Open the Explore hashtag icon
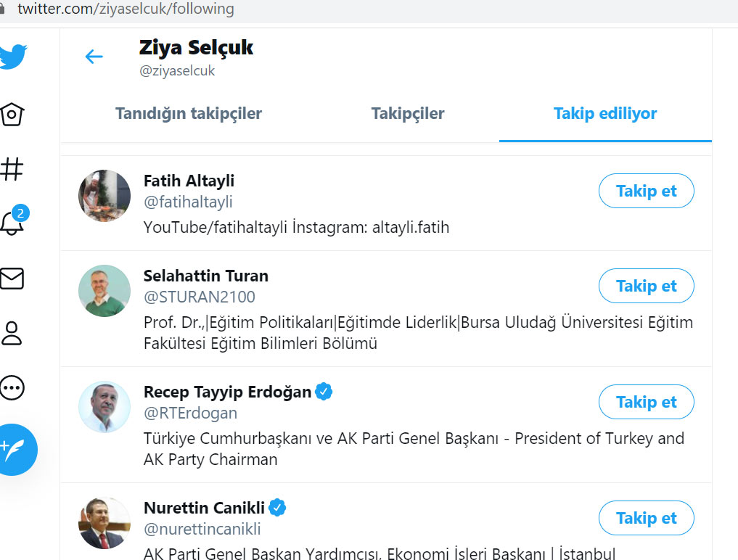Screen dimensions: 738x560 coord(12,169)
